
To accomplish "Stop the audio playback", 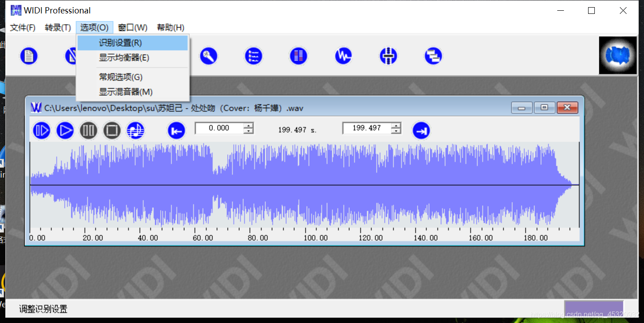I will [112, 131].
